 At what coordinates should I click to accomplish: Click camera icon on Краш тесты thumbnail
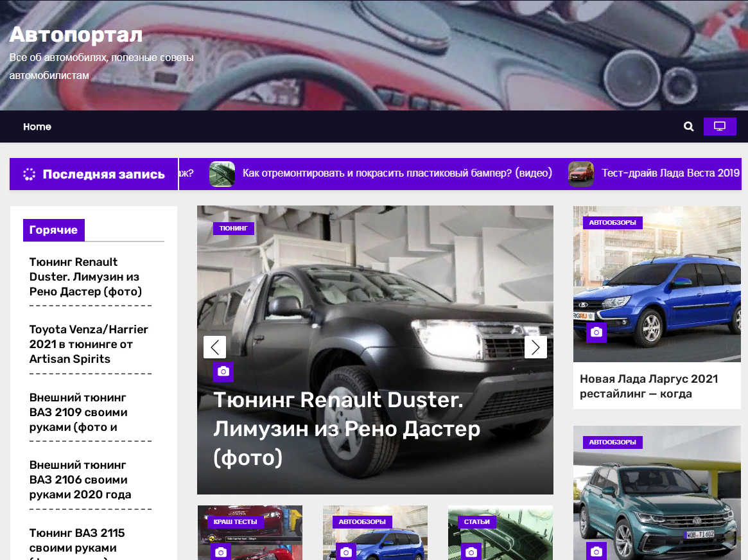point(220,552)
